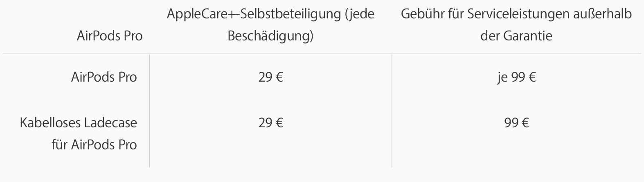
Task: Select the 29 € Ladecase deductible
Action: click(270, 123)
